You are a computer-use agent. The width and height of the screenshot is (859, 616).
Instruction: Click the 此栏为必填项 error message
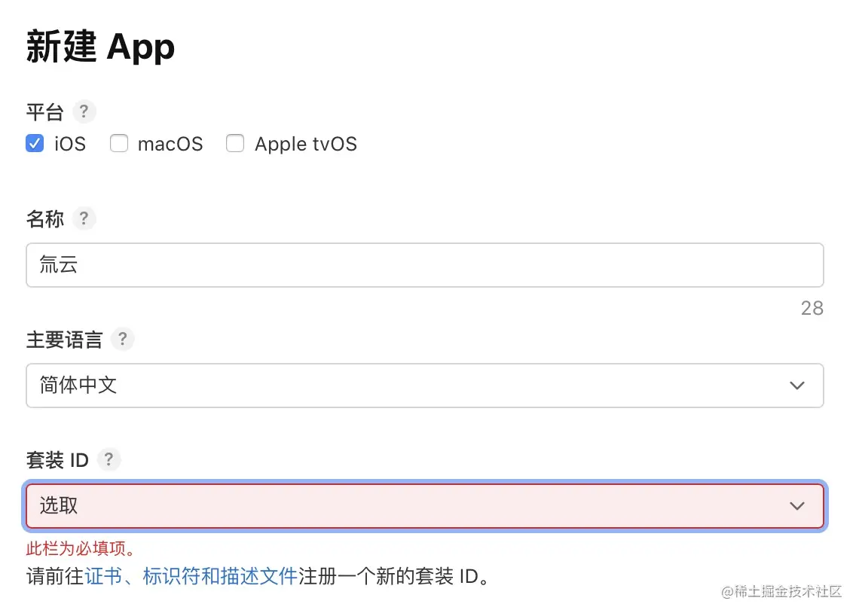click(x=81, y=548)
